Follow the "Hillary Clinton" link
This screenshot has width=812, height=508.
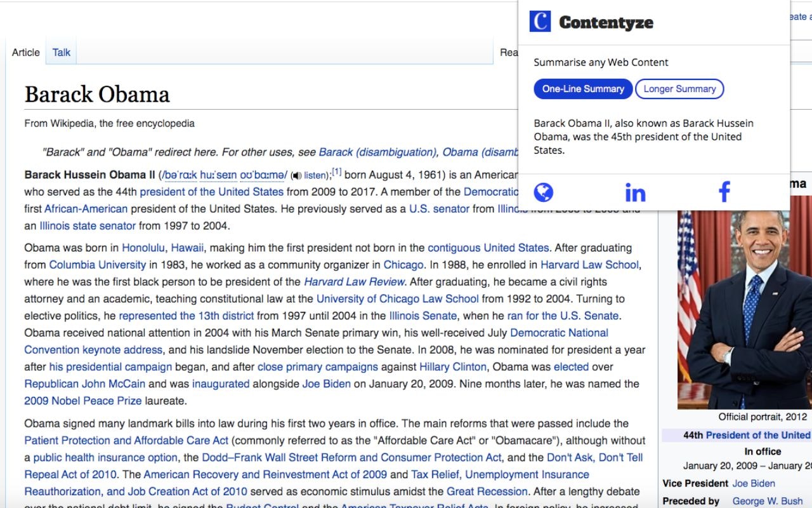point(452,366)
